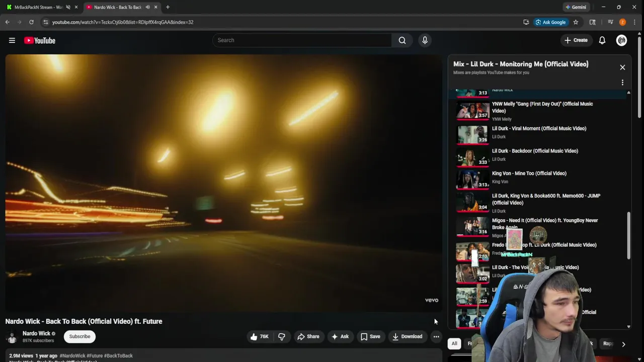
Task: Click the Ask button below the video
Action: tap(340, 336)
